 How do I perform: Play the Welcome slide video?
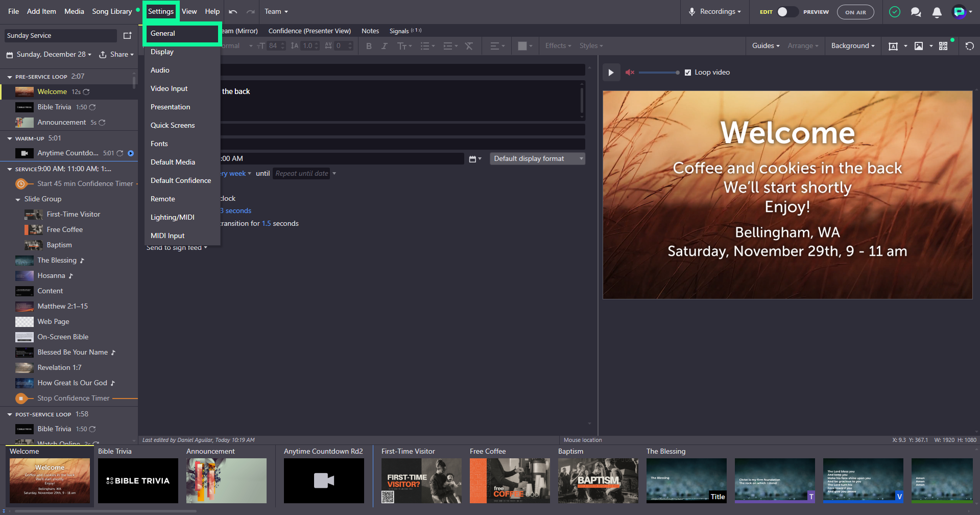(611, 73)
